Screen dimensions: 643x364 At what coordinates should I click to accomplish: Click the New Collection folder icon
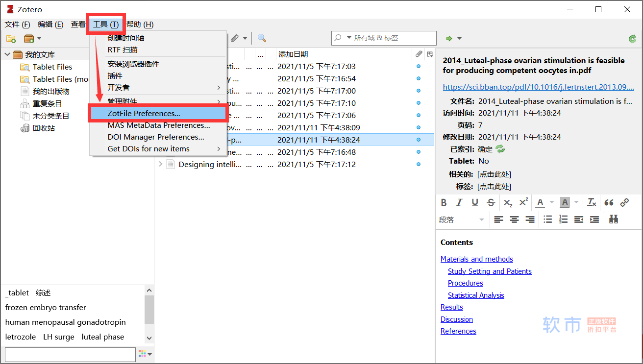point(11,38)
